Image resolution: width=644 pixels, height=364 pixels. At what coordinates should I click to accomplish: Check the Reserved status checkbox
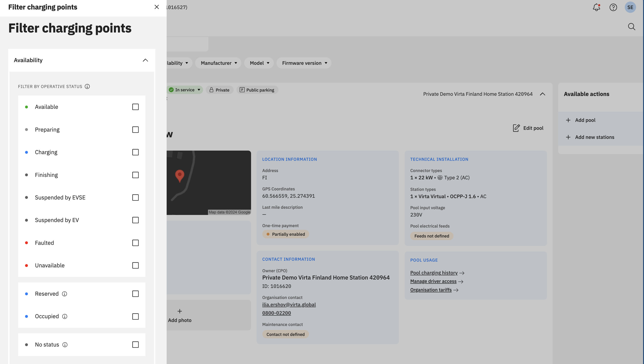[135, 294]
